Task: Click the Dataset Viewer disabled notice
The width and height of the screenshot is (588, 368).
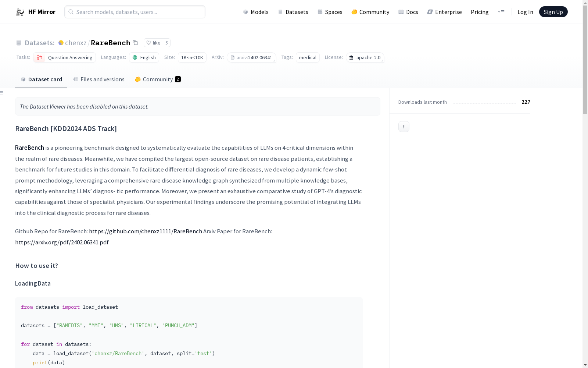Action: tap(198, 106)
